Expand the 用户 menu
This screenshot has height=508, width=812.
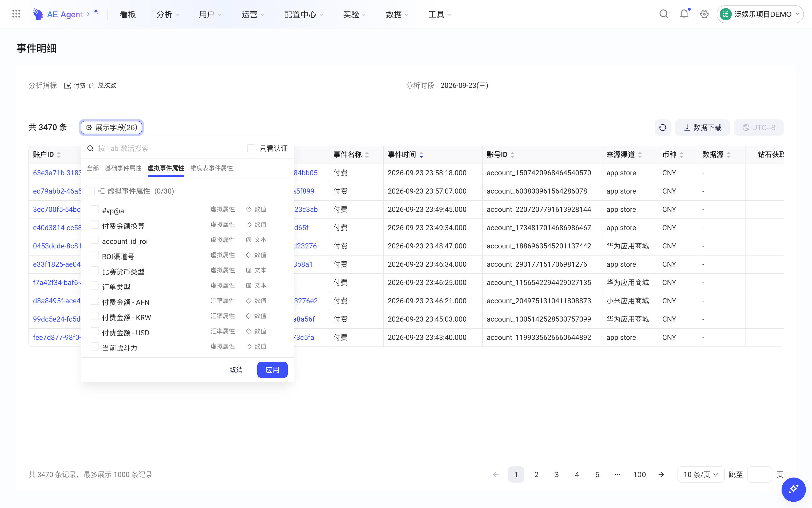[210, 14]
